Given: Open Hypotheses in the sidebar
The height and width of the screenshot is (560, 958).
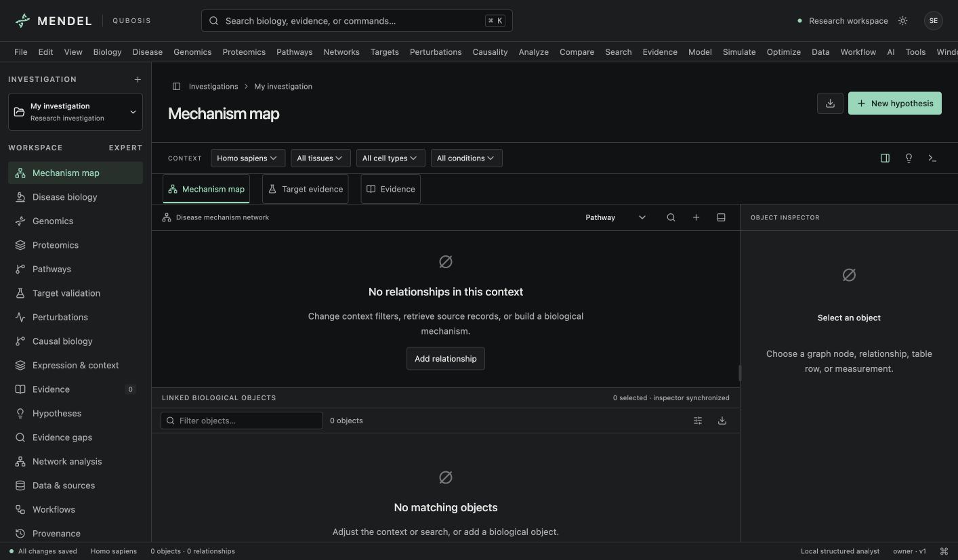Looking at the screenshot, I should click(75, 414).
